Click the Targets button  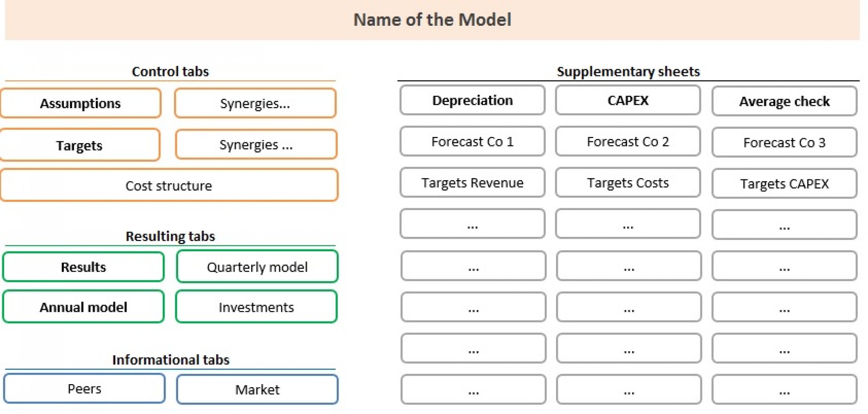pos(80,145)
